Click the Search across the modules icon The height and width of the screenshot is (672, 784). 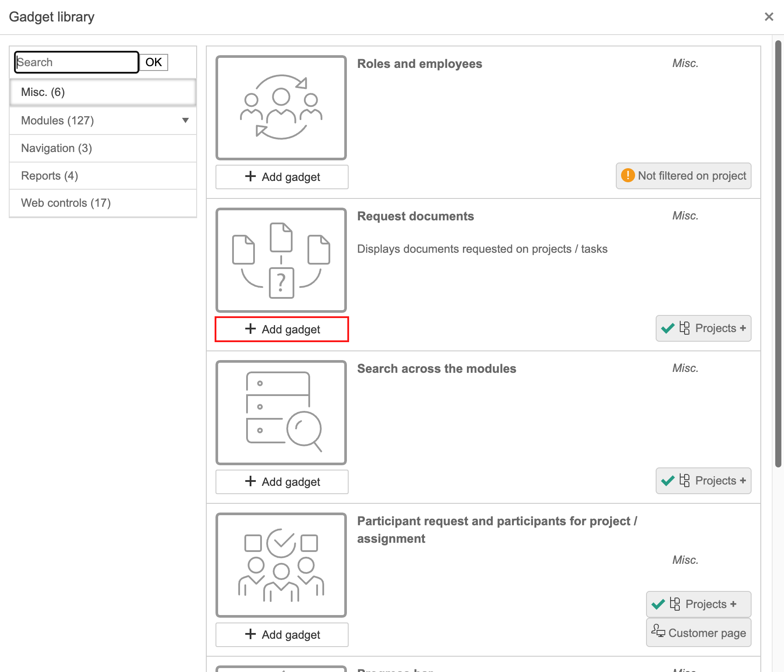[281, 413]
